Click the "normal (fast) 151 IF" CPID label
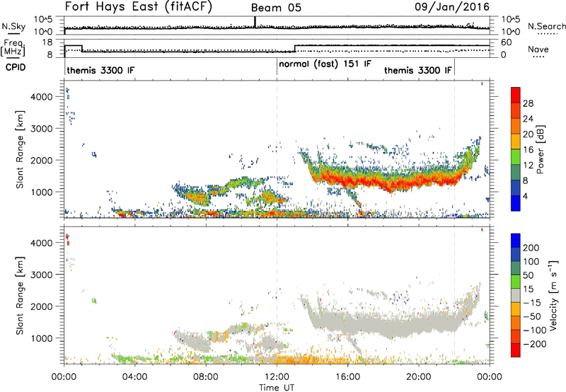Screen dimensions: 566x392 pos(325,64)
